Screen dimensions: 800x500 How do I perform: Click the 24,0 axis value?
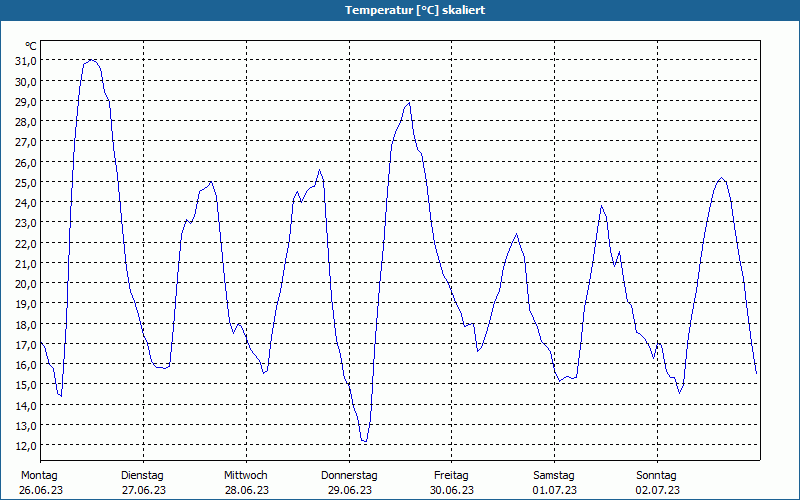pos(26,203)
